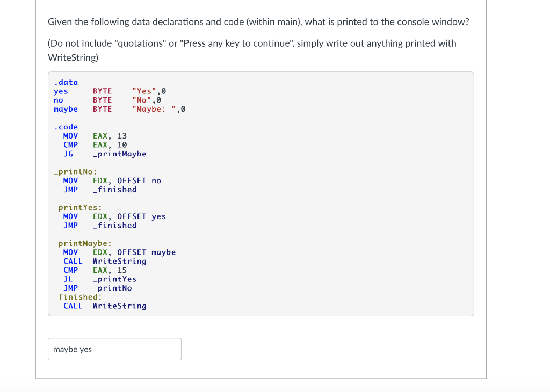Click the _finished: label line
The height and width of the screenshot is (392, 550).
pyautogui.click(x=77, y=297)
